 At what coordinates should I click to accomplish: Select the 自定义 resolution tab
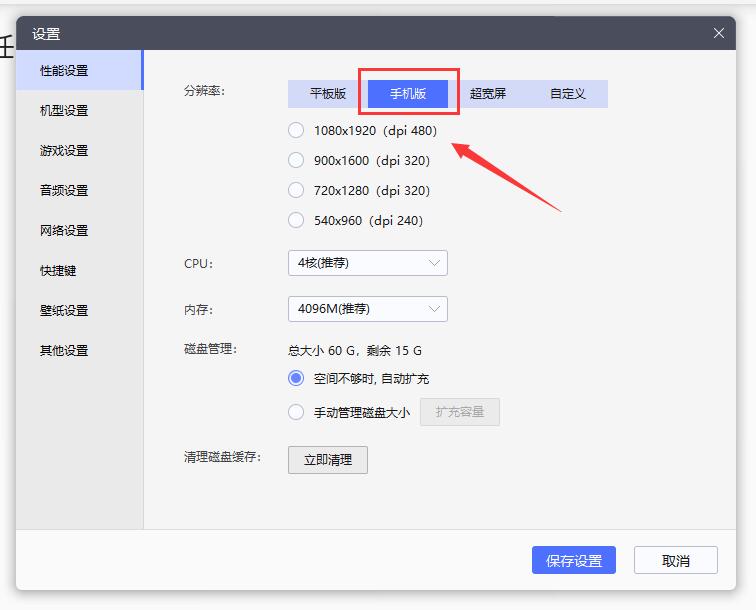click(x=567, y=94)
